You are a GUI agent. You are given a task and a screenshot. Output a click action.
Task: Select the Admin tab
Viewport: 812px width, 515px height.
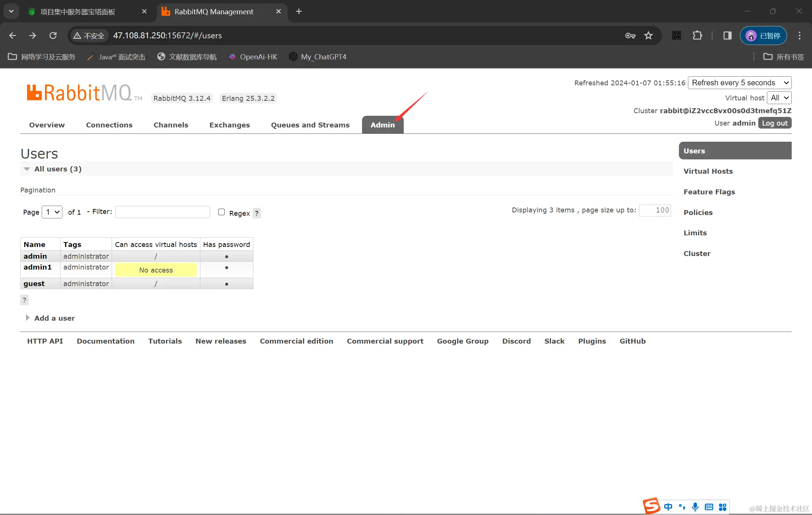point(383,125)
